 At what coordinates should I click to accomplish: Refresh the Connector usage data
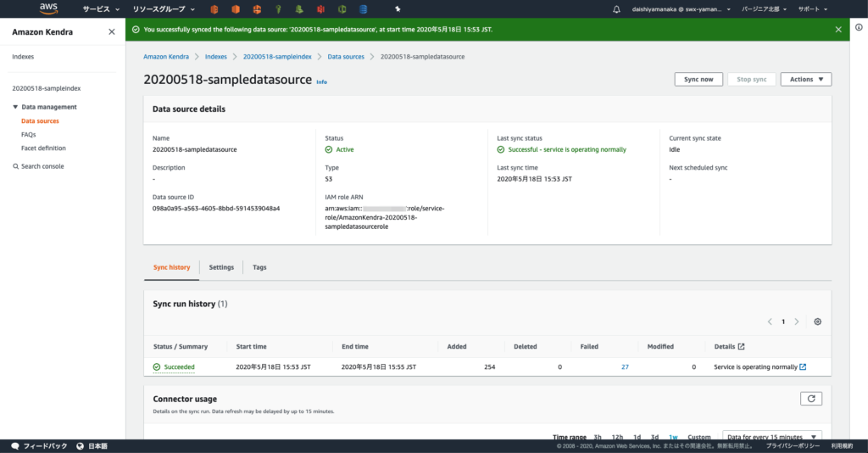coord(810,399)
